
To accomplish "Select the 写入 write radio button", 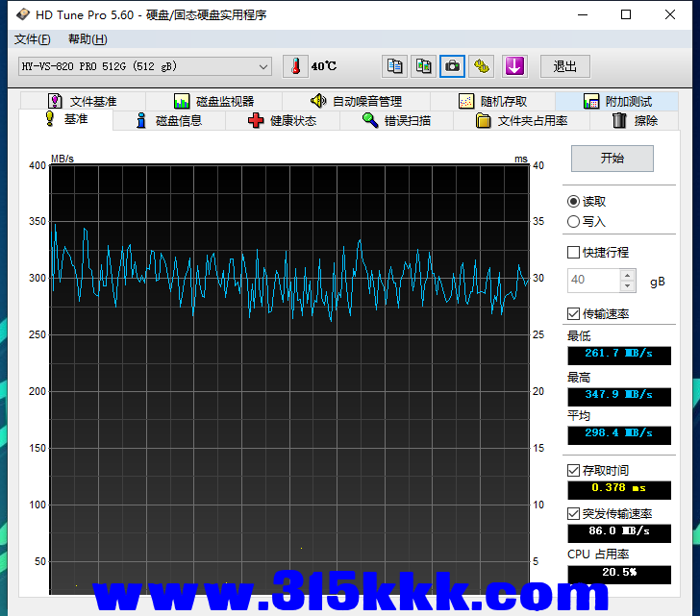I will click(574, 222).
